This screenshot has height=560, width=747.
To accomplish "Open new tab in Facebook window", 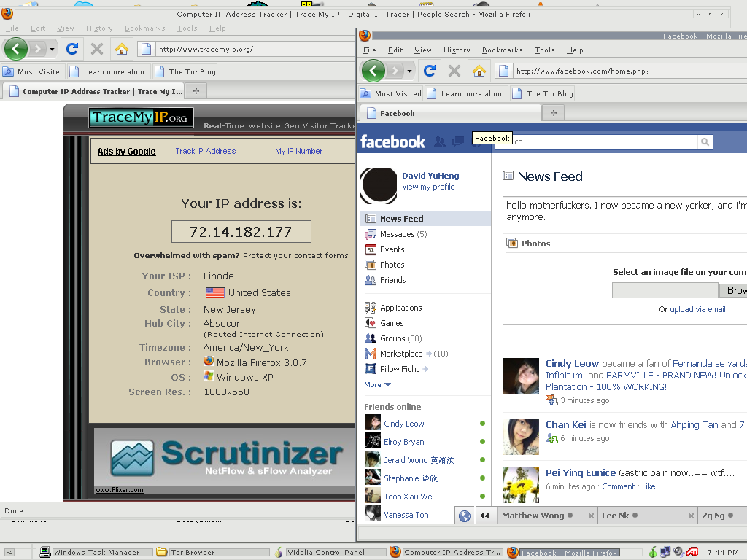I will pyautogui.click(x=553, y=113).
